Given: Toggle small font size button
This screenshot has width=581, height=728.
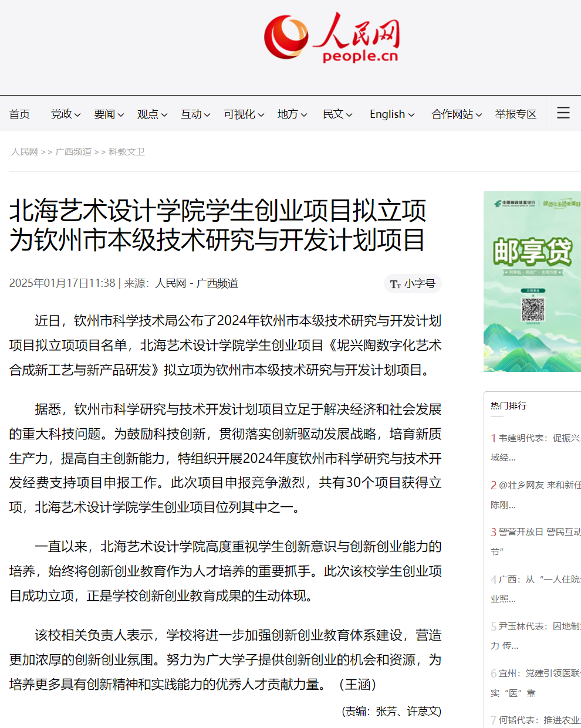Looking at the screenshot, I should tap(413, 284).
